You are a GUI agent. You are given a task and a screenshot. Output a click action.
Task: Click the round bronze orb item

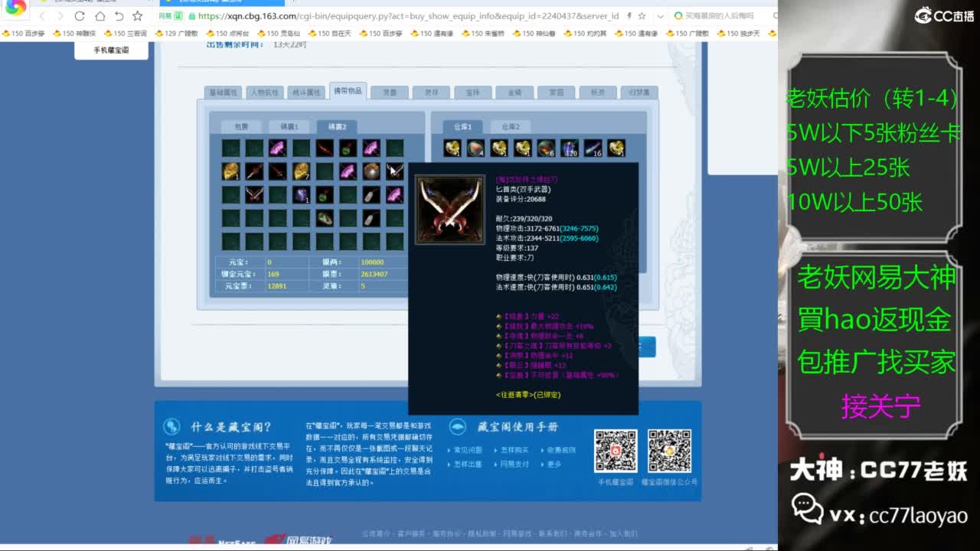pos(371,171)
